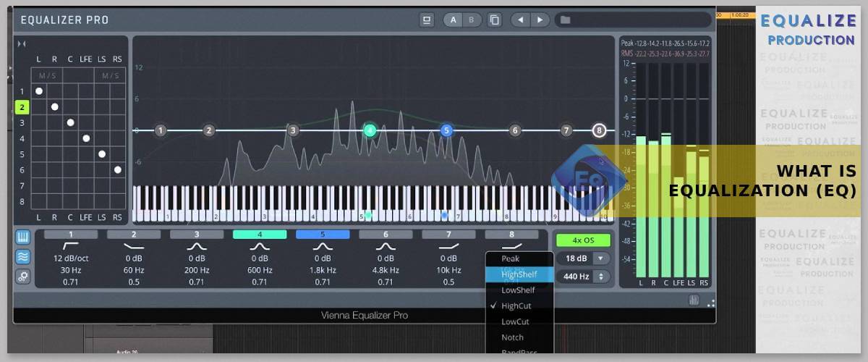Toggle the blue band 5 header
Screen dimensions: 868x362
[323, 235]
